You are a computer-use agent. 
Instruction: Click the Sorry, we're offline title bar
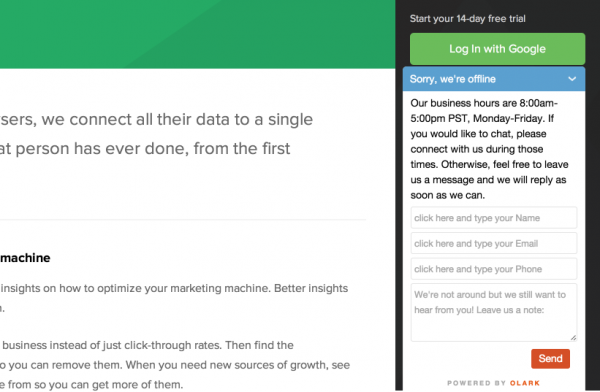(x=494, y=79)
